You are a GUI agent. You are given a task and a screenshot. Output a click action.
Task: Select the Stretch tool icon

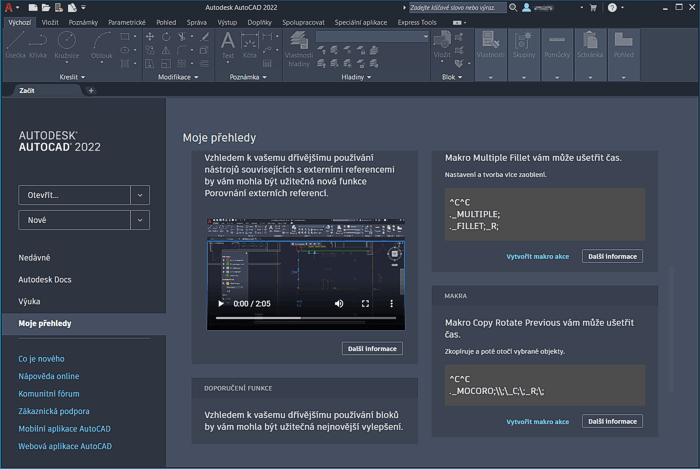click(x=150, y=63)
